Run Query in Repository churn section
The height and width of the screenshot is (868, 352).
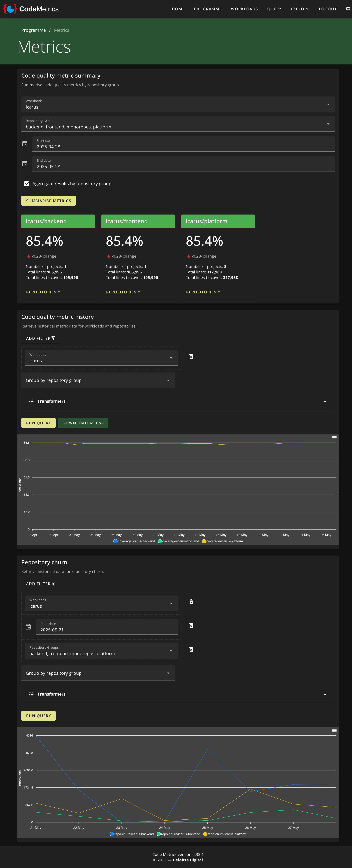click(38, 716)
